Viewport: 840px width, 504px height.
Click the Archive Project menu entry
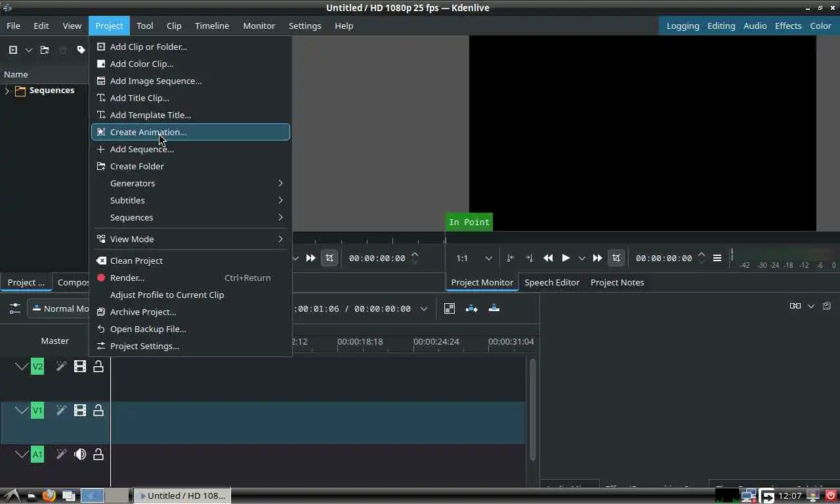pos(191,312)
